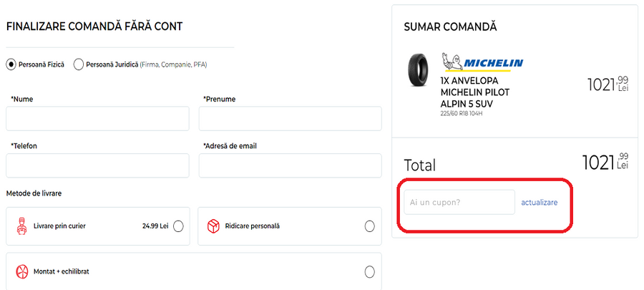Choose the Ridicare personală radio button
Viewport: 644px width, 290px height.
[x=369, y=226]
